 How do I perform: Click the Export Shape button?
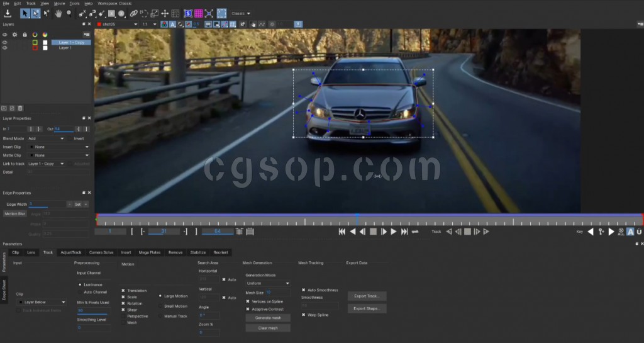367,308
